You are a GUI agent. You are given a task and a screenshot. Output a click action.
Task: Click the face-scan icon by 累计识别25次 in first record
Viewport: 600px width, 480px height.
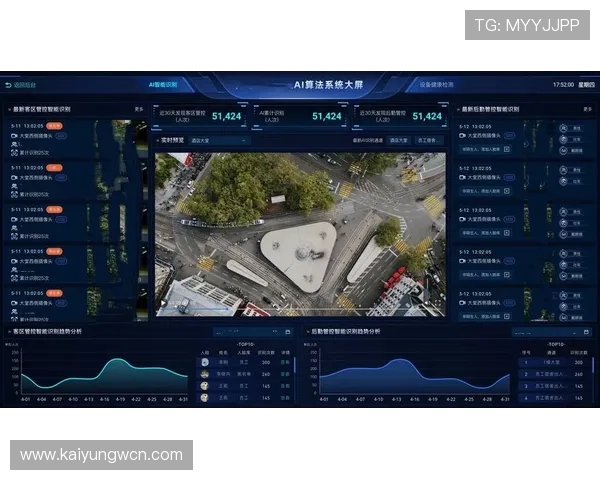[14, 153]
